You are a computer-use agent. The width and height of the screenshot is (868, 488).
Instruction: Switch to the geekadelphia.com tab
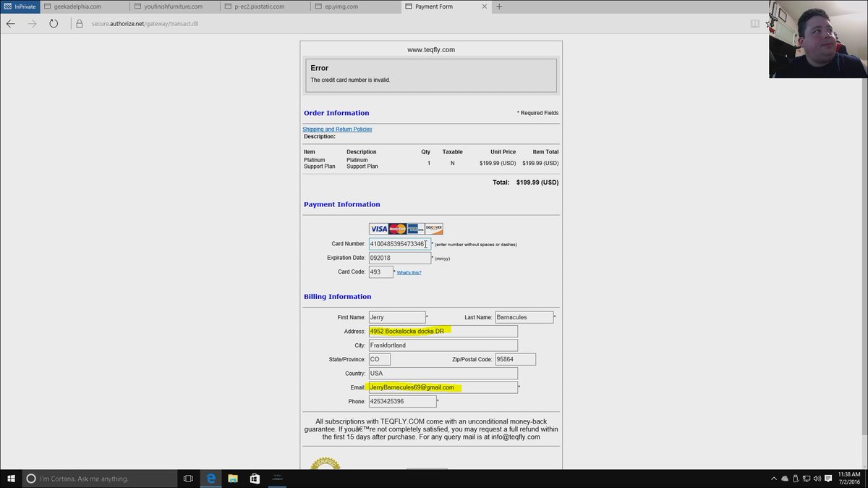[85, 7]
